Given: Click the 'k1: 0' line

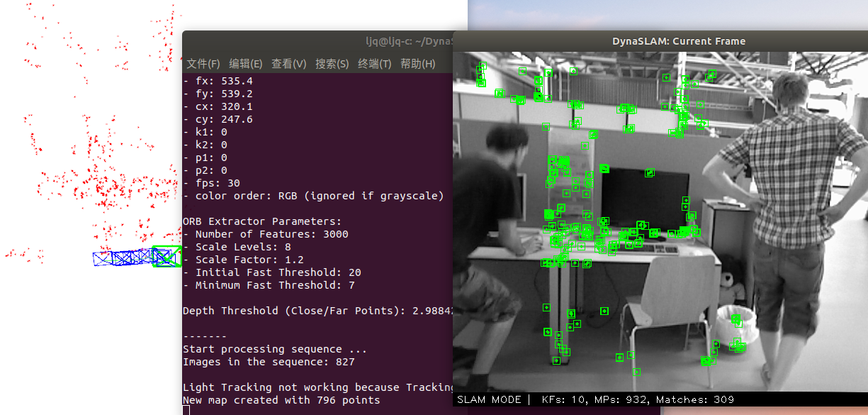Looking at the screenshot, I should pos(205,132).
